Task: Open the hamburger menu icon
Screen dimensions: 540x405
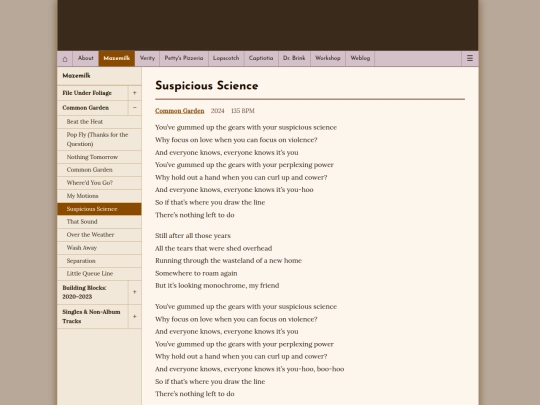Action: point(470,59)
